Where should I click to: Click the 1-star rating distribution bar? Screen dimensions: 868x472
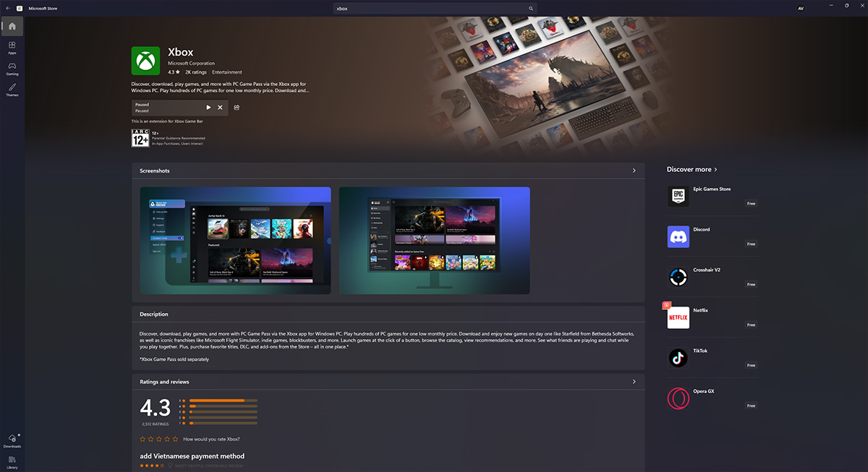point(223,423)
